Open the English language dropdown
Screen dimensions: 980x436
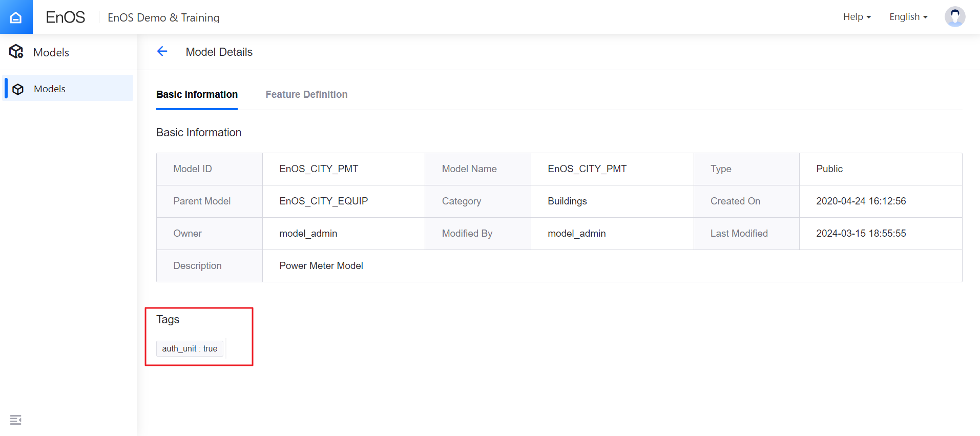tap(908, 17)
